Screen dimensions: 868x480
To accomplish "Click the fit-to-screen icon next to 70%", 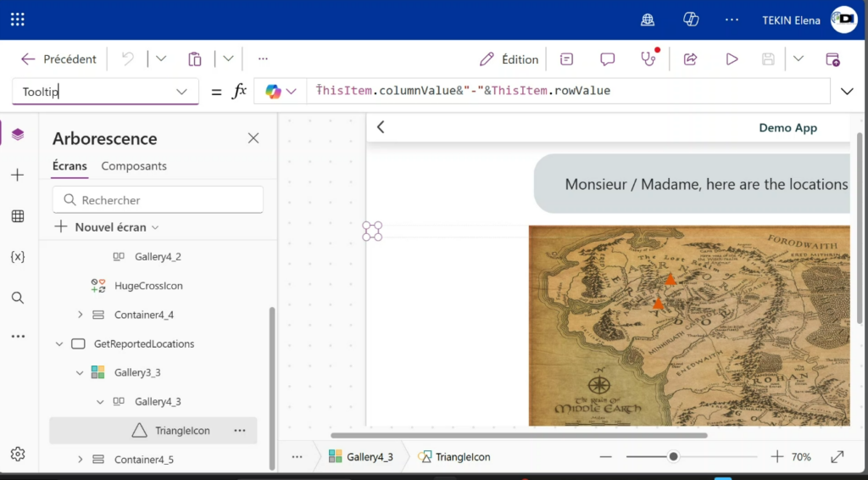I will pyautogui.click(x=837, y=456).
